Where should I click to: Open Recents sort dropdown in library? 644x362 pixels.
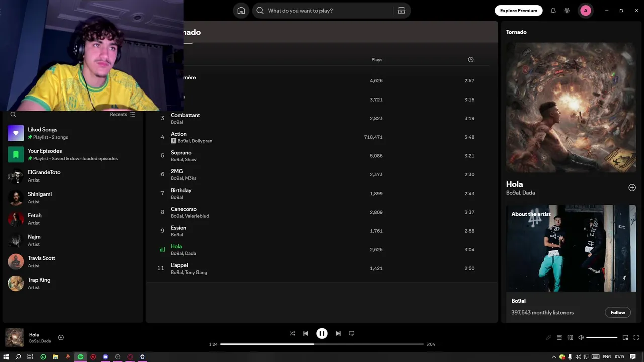coord(122,114)
